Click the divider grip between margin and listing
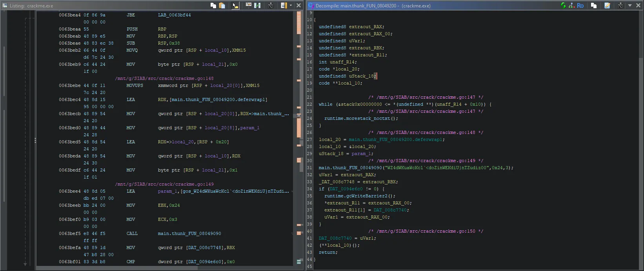The width and height of the screenshot is (644, 271). [35, 140]
